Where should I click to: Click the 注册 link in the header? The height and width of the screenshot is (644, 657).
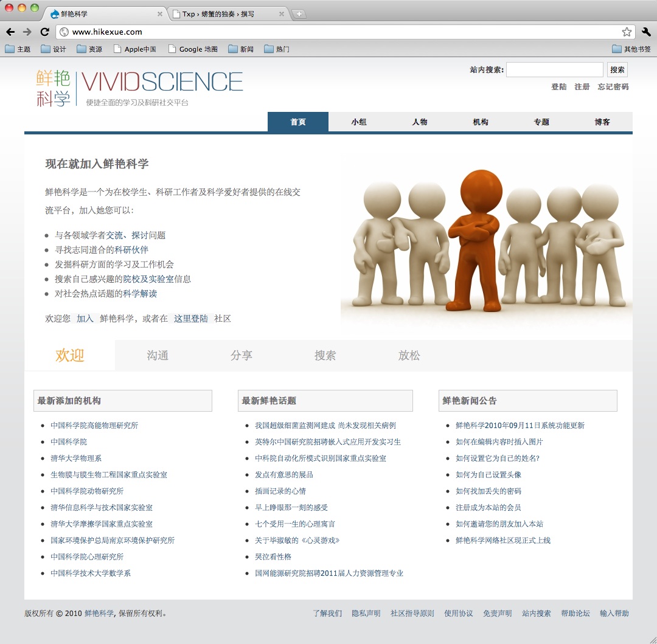click(x=582, y=87)
